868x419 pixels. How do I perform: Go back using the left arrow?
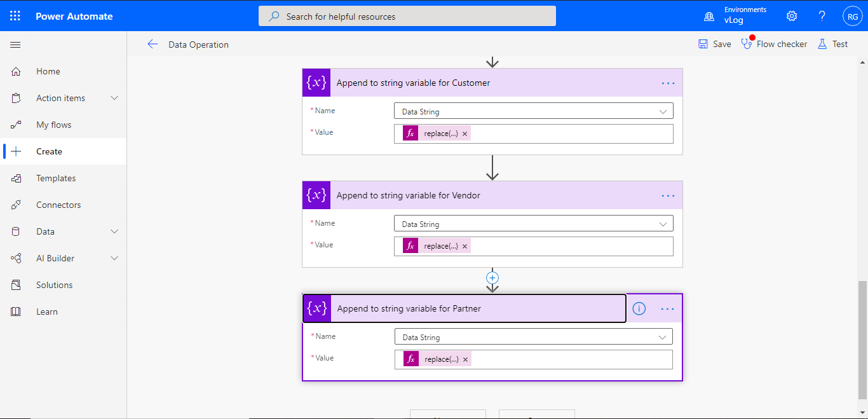coord(152,44)
